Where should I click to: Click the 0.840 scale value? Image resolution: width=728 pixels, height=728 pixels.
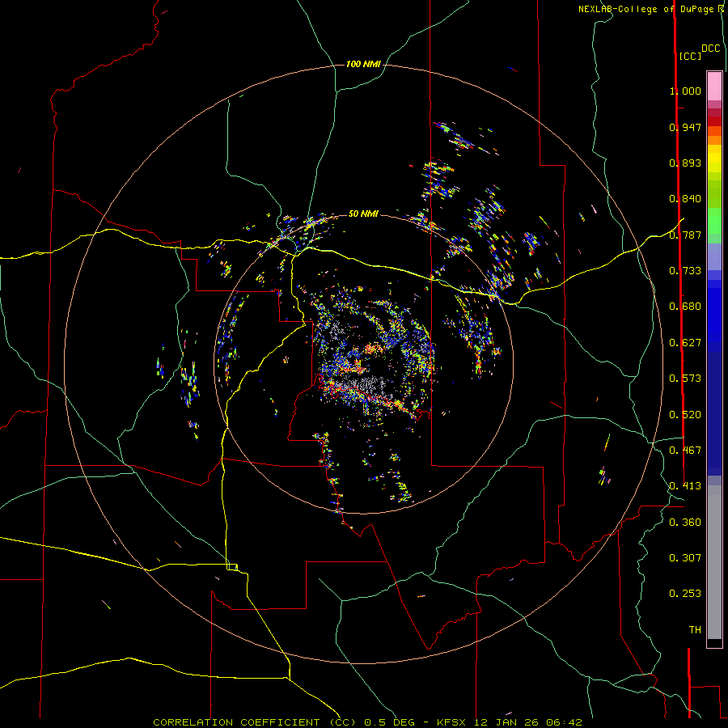click(x=685, y=199)
